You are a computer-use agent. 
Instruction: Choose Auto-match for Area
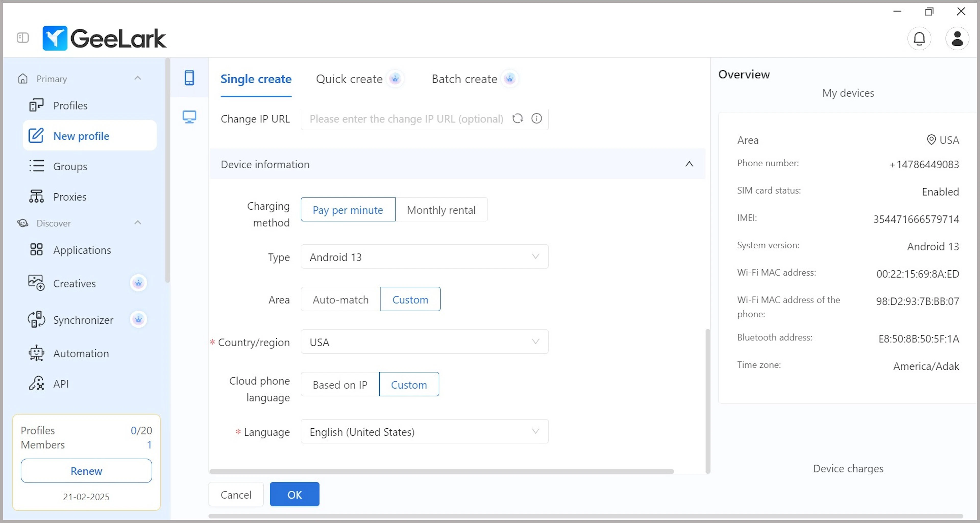[340, 299]
